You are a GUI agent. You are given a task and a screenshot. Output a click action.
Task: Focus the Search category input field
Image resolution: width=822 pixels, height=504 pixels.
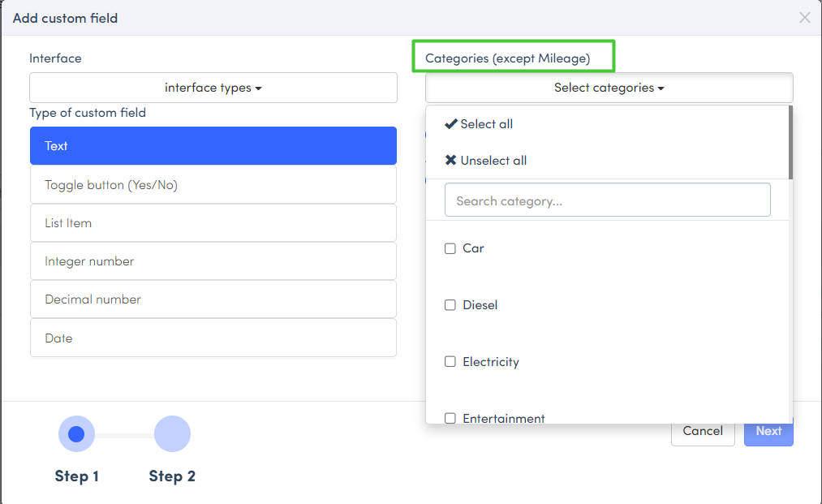pyautogui.click(x=607, y=200)
